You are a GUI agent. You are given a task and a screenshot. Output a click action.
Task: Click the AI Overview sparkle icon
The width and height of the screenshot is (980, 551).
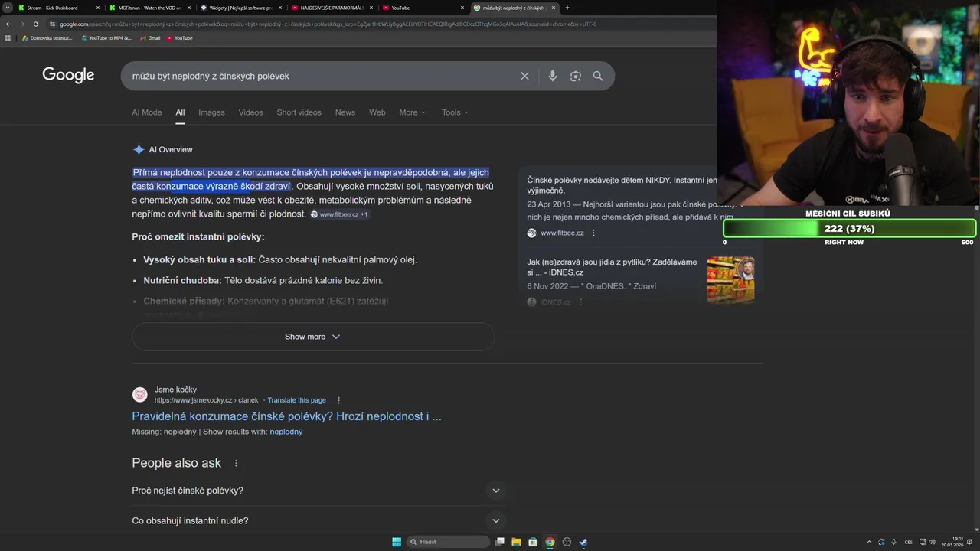pos(139,149)
